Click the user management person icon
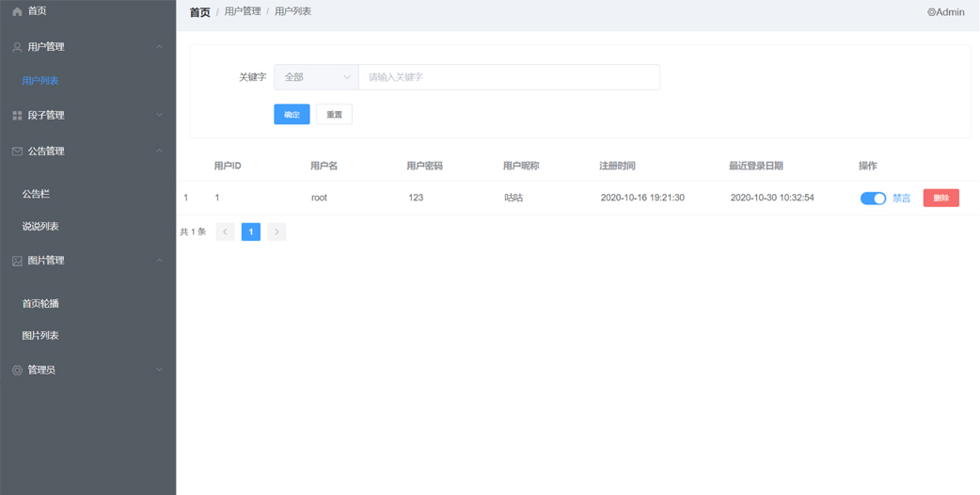The width and height of the screenshot is (980, 495). [17, 47]
